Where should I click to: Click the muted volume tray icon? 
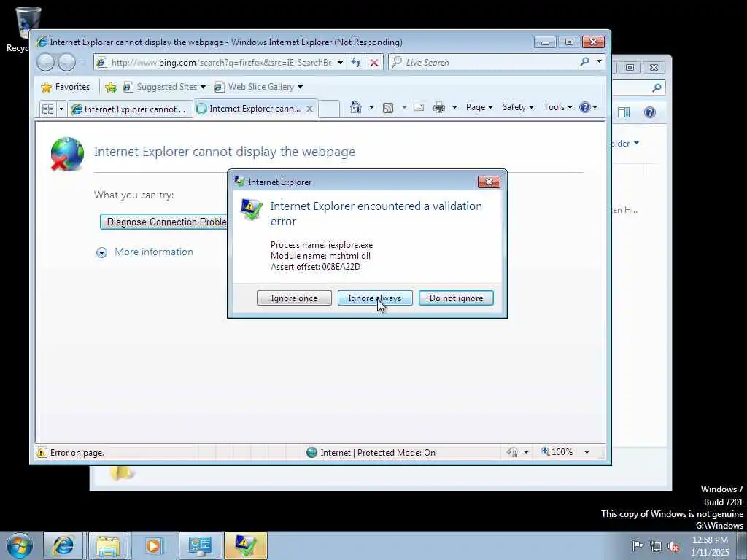pyautogui.click(x=673, y=546)
